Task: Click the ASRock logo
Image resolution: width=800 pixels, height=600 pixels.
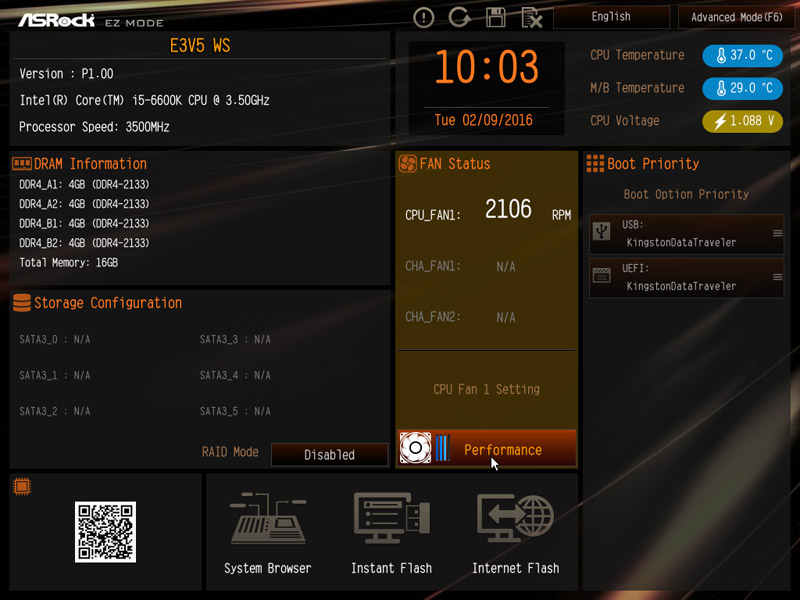Action: 57,20
